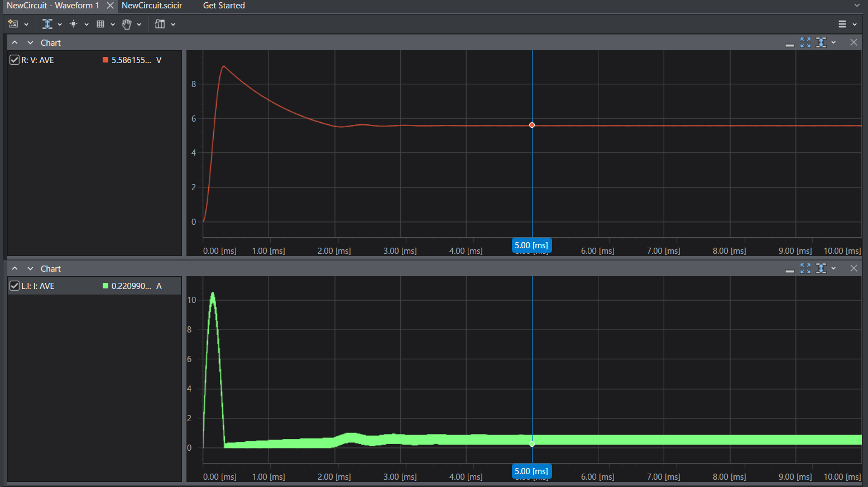
Task: Click the red color swatch for R: V: AVE
Action: point(105,60)
